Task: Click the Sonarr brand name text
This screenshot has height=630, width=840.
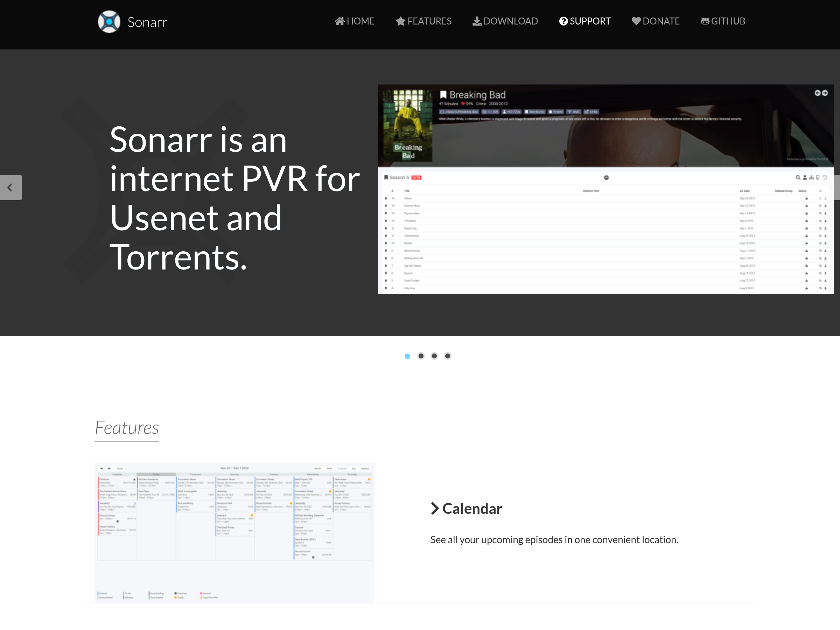Action: coord(147,22)
